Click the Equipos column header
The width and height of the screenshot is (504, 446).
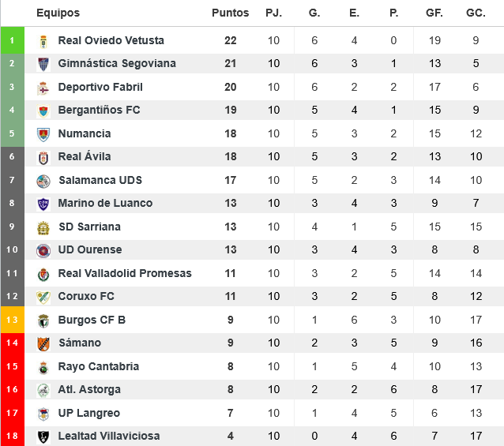(x=58, y=13)
